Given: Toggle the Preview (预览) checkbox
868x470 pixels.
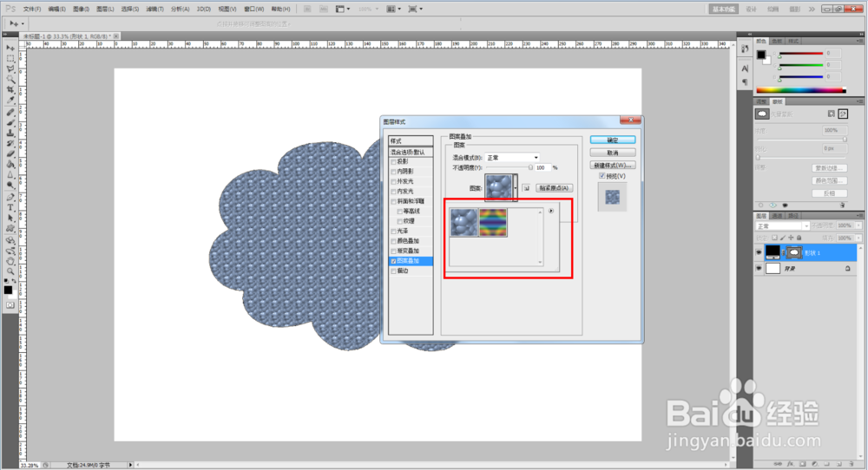Looking at the screenshot, I should point(602,176).
